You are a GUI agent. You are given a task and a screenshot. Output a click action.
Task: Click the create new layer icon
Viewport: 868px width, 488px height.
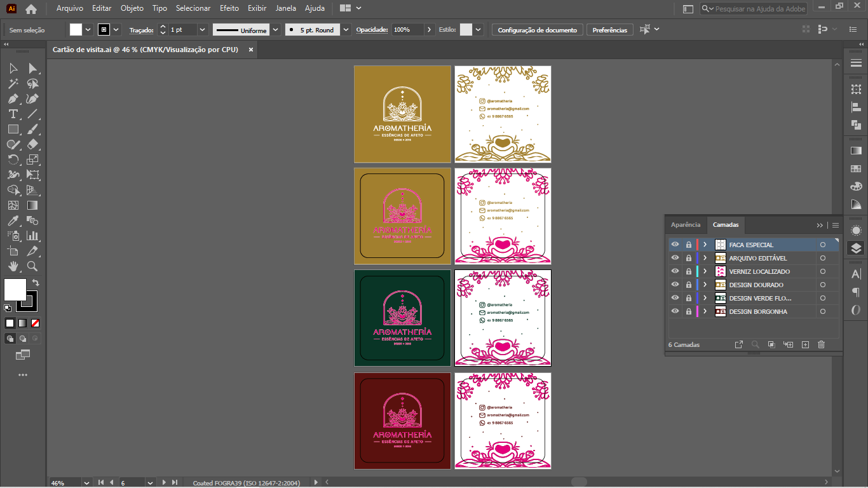point(805,344)
